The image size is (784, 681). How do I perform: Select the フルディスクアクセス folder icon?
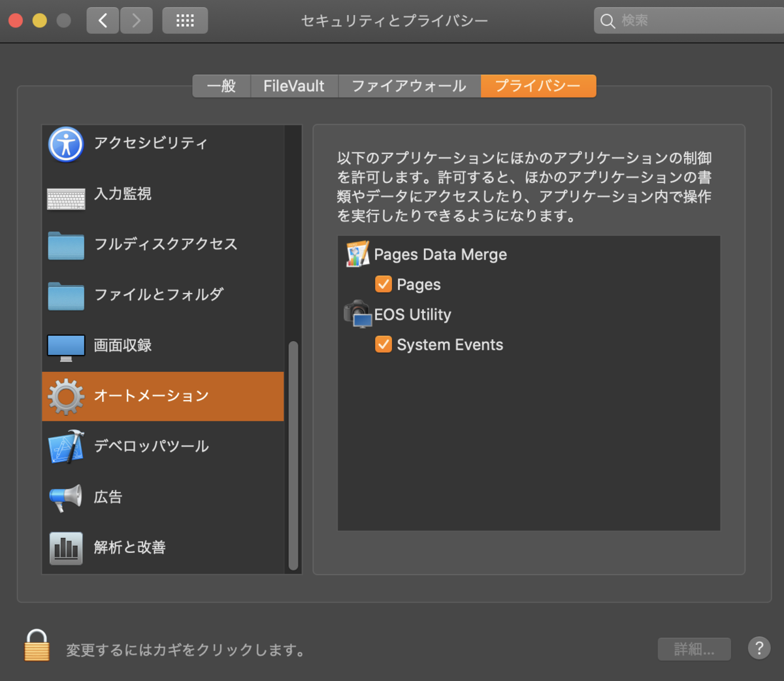[x=65, y=245]
